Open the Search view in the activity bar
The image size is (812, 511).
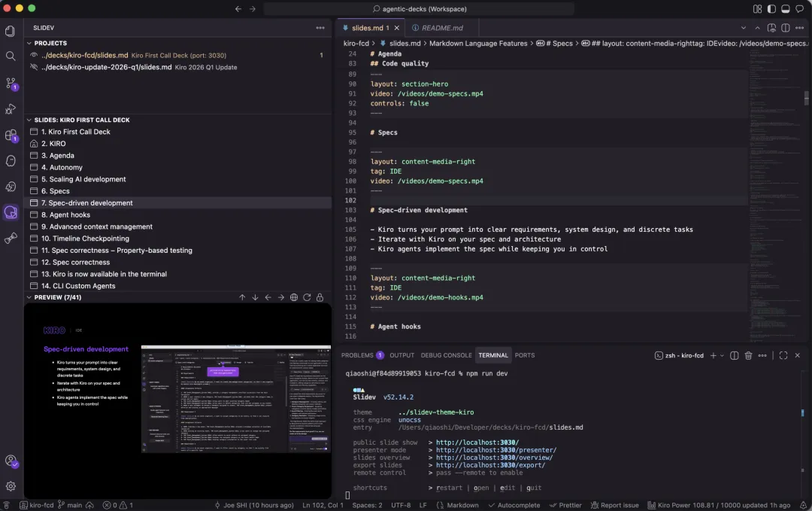11,56
